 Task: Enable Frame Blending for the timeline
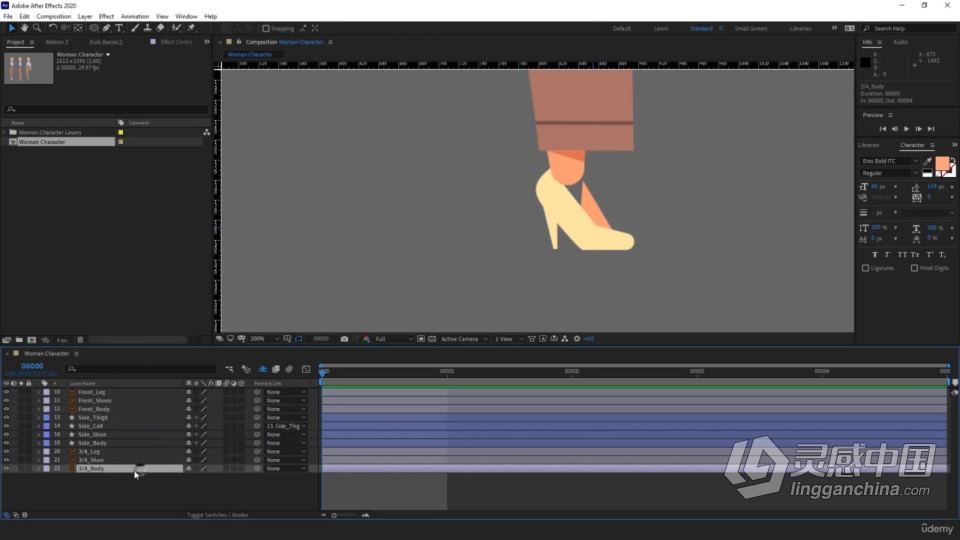pyautogui.click(x=276, y=369)
